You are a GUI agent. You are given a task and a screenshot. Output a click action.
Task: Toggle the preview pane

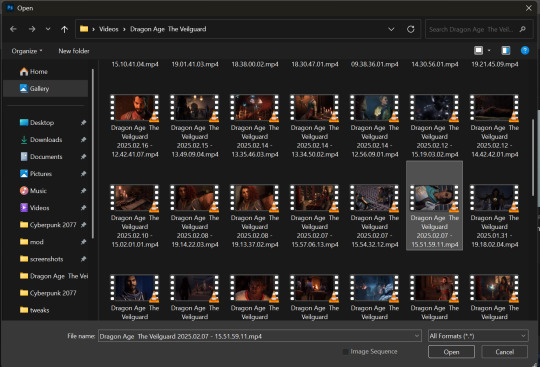point(506,51)
